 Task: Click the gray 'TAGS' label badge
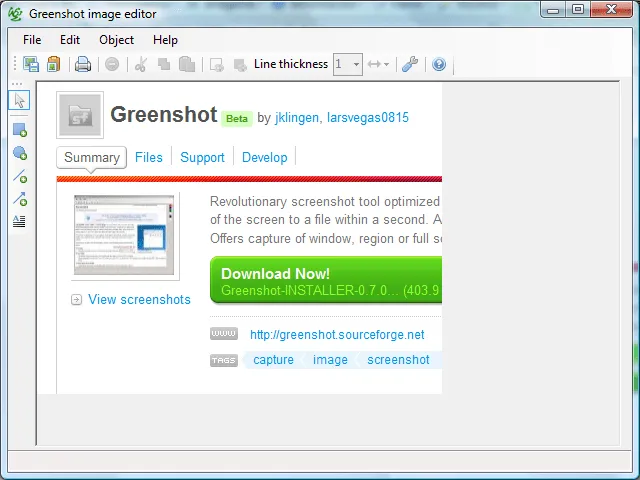(x=224, y=360)
